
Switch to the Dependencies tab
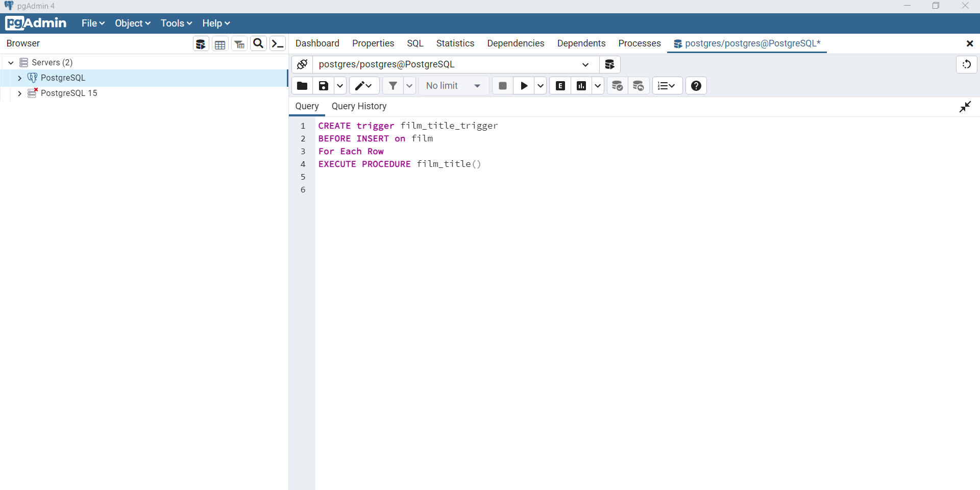(x=516, y=43)
